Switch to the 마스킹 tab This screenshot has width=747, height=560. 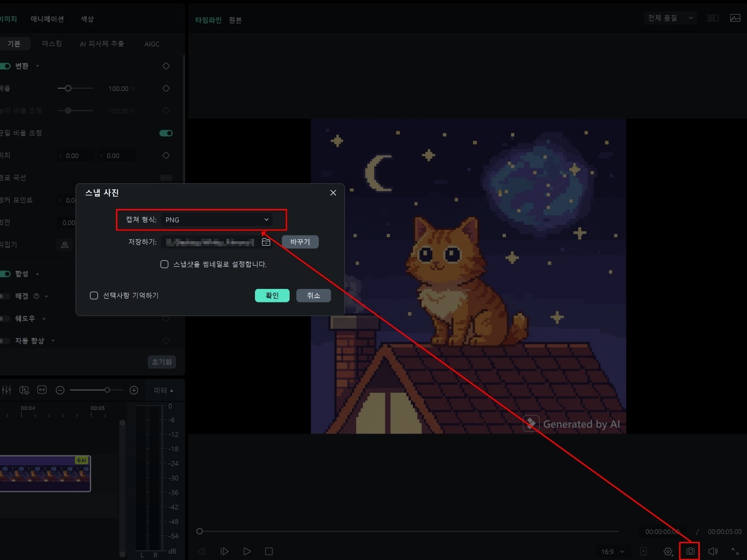[52, 44]
